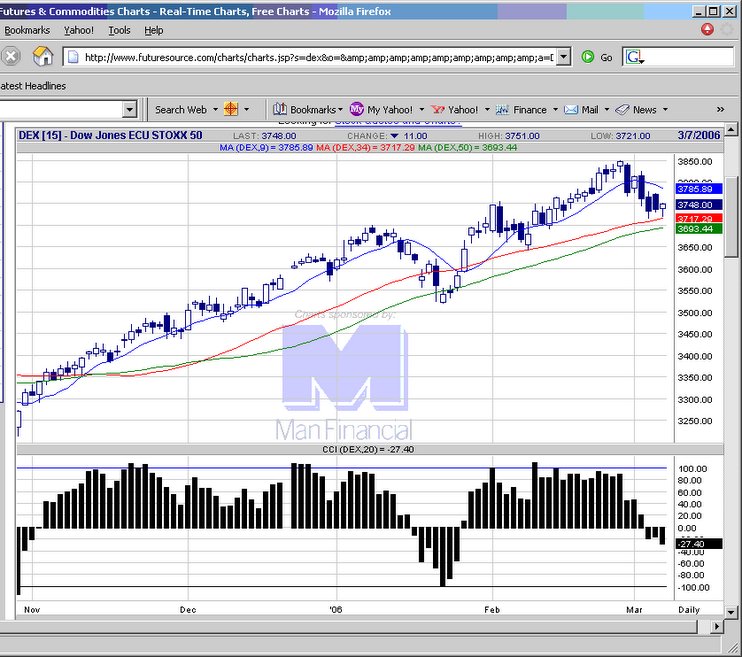Expand the Yahoo! dropdown arrow
This screenshot has height=657, width=742.
(487, 110)
